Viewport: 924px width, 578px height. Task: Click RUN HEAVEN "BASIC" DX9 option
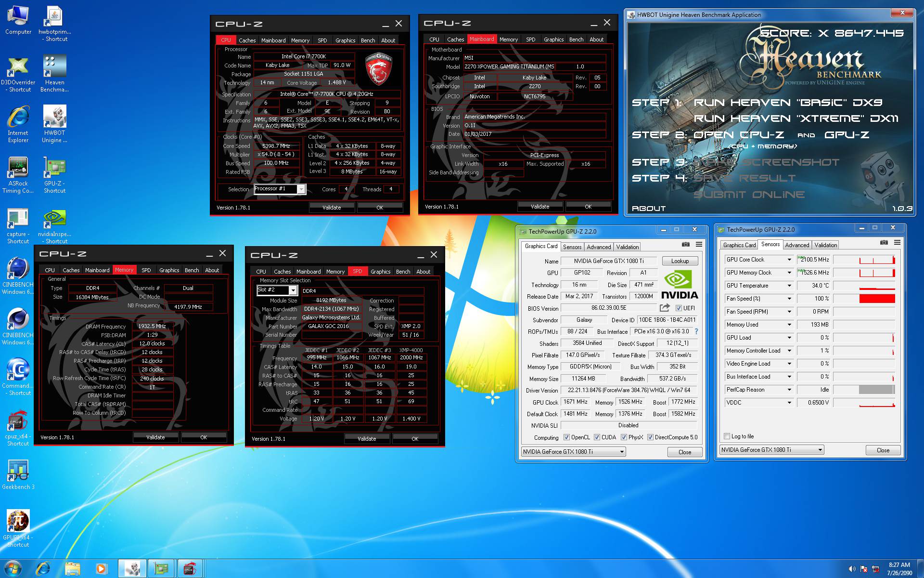(788, 103)
